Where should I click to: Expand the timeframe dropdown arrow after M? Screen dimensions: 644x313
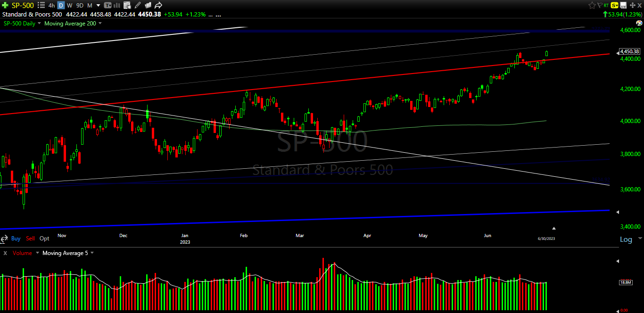point(98,6)
